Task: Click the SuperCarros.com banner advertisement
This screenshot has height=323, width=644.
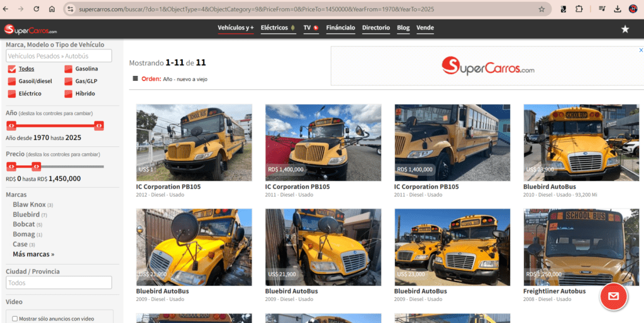Action: 487,65
